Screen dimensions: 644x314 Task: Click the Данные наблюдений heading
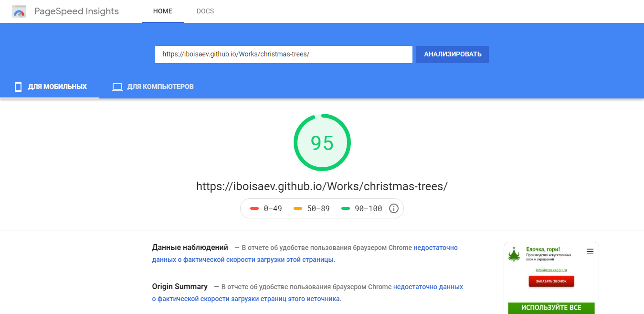click(190, 248)
